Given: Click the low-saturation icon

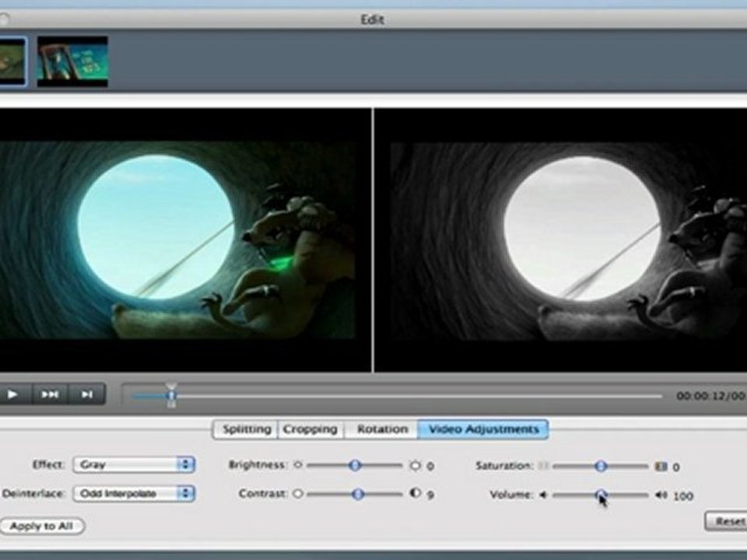Looking at the screenshot, I should 543,466.
